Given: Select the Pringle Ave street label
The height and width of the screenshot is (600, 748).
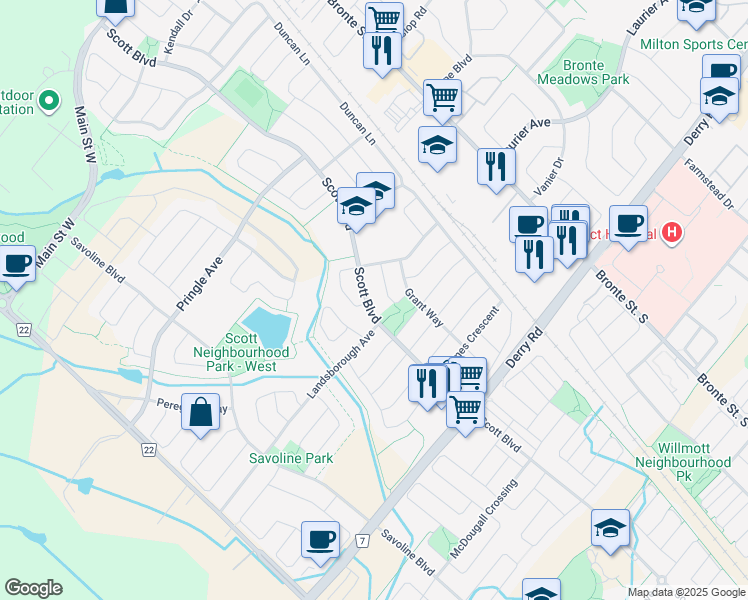Looking at the screenshot, I should tap(199, 284).
